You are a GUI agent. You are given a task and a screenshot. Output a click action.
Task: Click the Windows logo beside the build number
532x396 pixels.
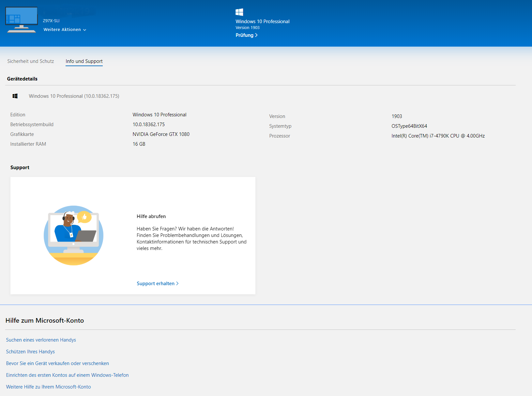(x=15, y=96)
